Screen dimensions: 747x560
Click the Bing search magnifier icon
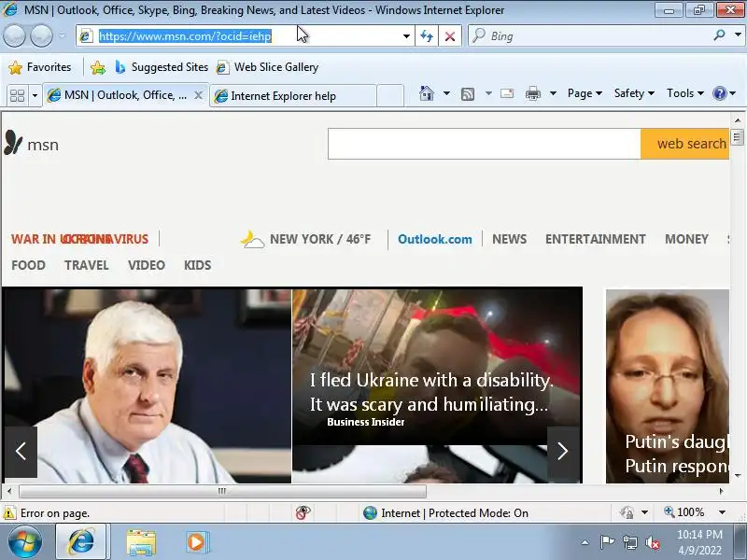719,35
